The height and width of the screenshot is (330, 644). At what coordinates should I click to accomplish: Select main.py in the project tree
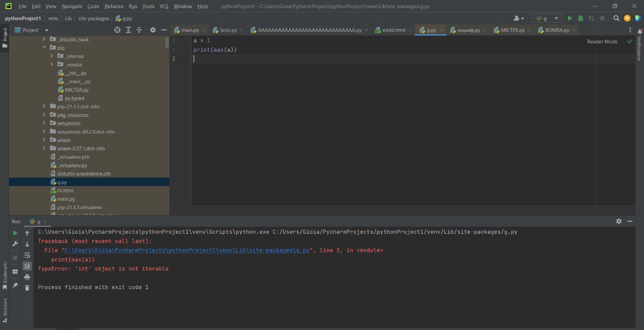click(66, 199)
